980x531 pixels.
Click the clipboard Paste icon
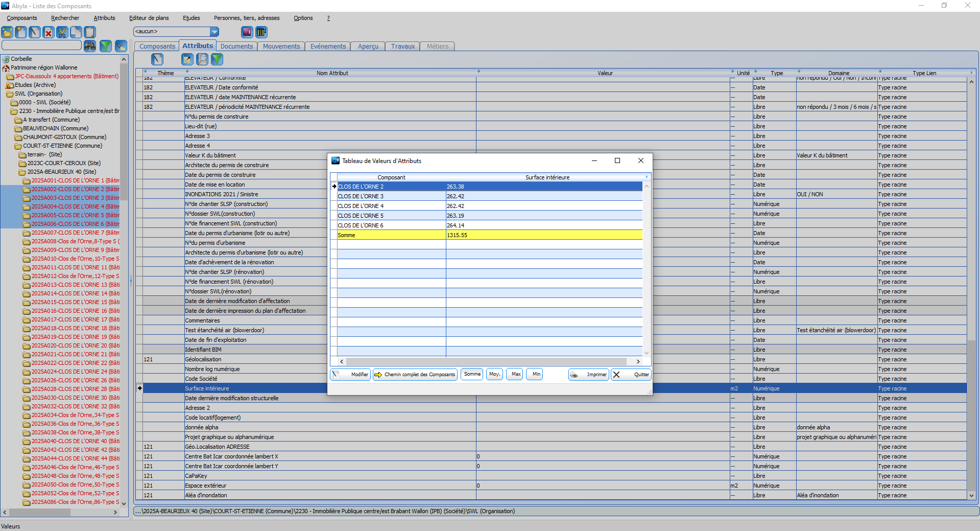(90, 33)
